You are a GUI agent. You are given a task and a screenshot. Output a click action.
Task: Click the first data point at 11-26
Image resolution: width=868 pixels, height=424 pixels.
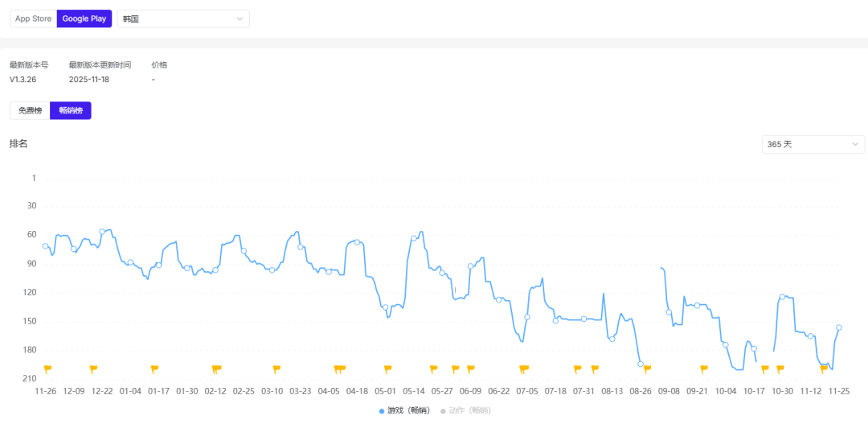point(46,246)
